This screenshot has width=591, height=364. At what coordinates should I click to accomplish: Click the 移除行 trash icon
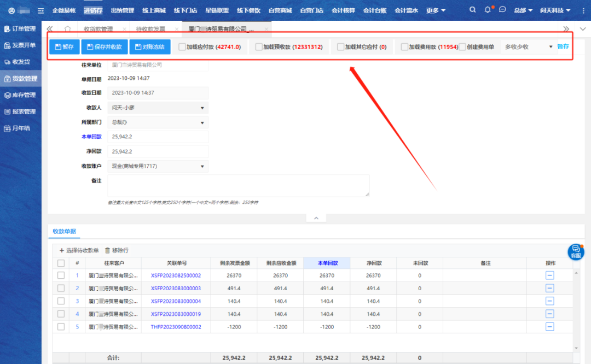[108, 250]
